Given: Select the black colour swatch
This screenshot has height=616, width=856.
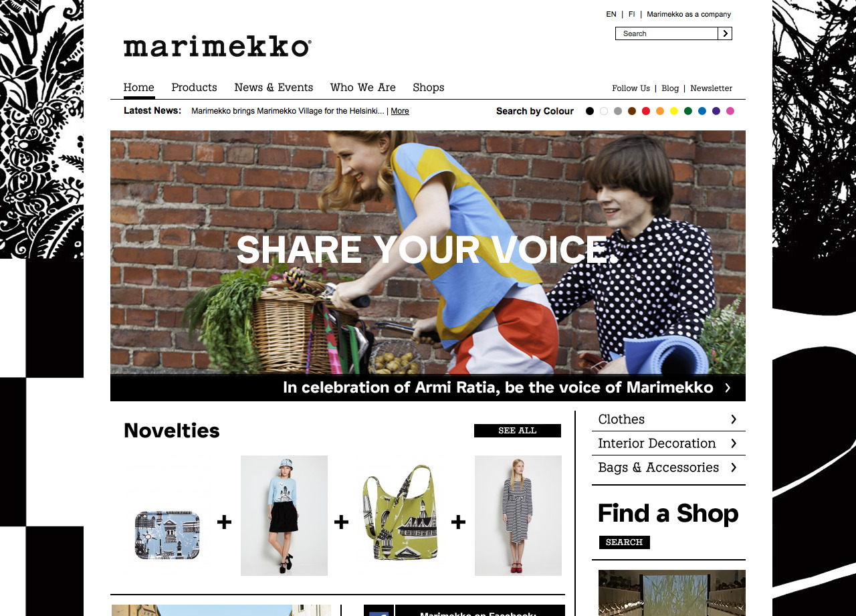Looking at the screenshot, I should click(590, 111).
